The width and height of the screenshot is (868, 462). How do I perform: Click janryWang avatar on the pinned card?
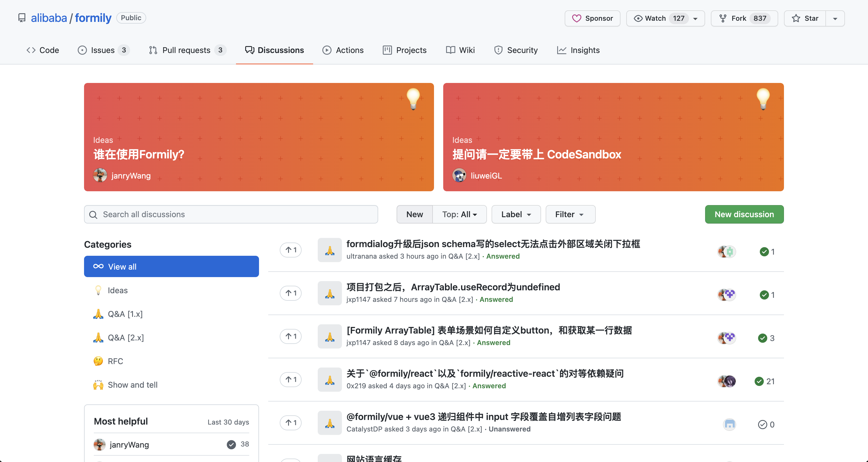pos(100,175)
